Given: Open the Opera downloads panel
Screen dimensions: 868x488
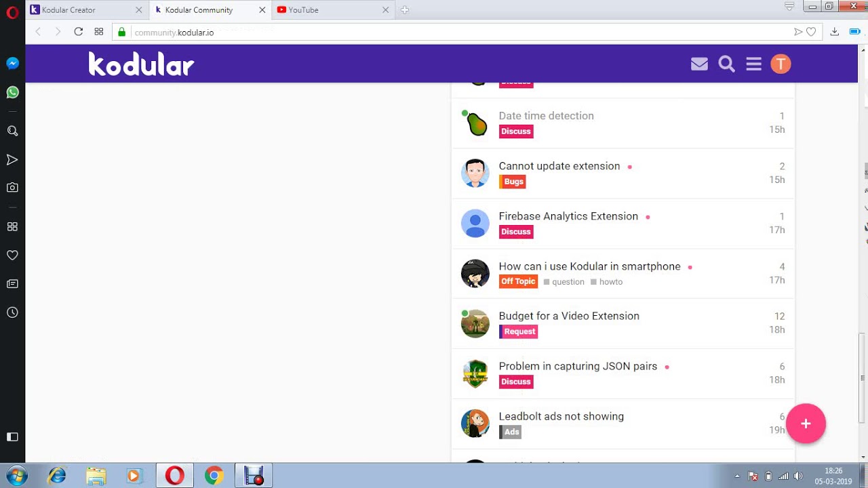Looking at the screenshot, I should [x=835, y=32].
